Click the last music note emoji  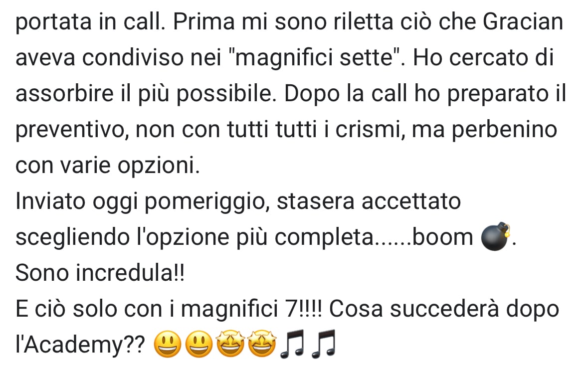point(324,343)
